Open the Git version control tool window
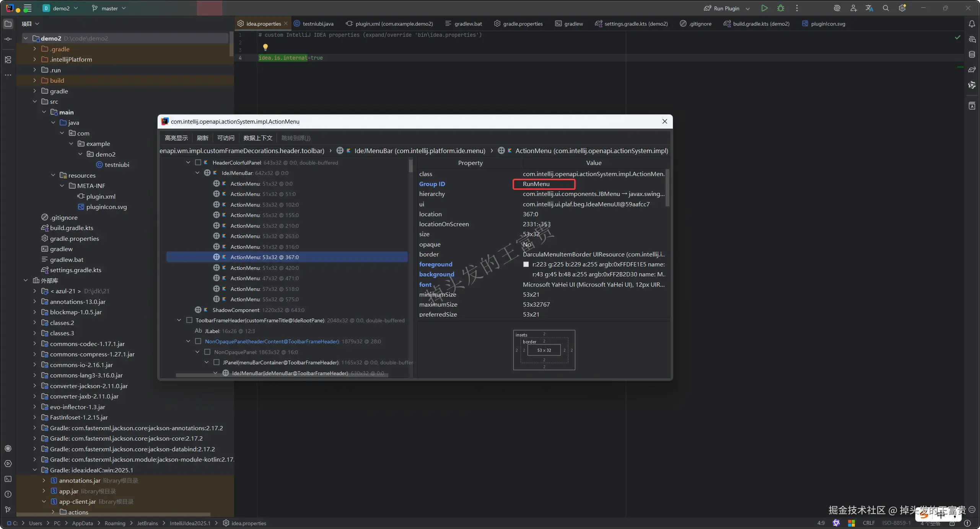This screenshot has height=529, width=980. 8,509
